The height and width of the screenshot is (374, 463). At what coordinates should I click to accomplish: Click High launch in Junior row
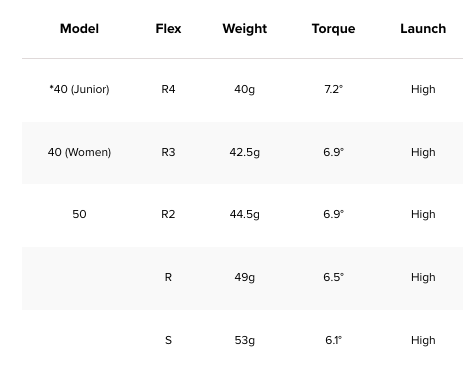tap(423, 89)
